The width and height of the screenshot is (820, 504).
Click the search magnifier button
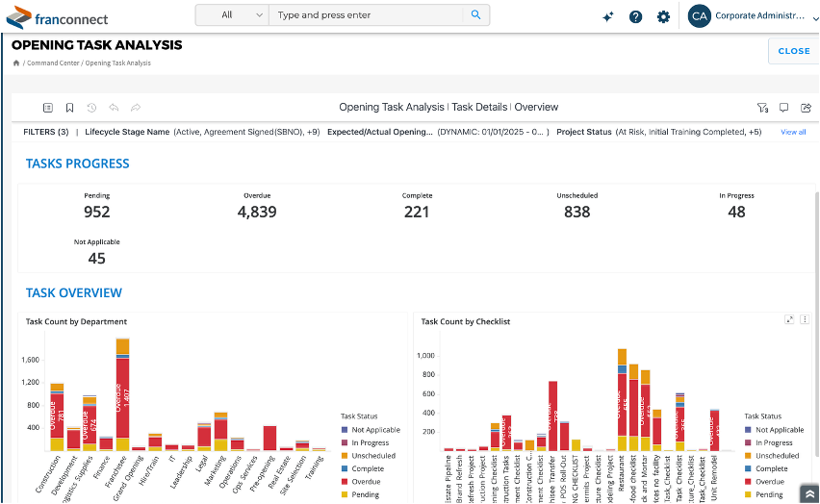[x=475, y=15]
